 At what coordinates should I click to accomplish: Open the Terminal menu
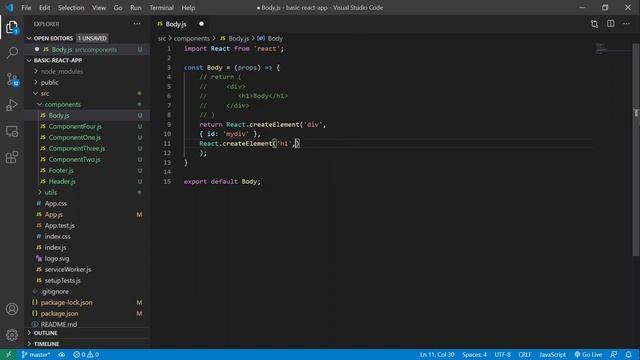pos(161,8)
